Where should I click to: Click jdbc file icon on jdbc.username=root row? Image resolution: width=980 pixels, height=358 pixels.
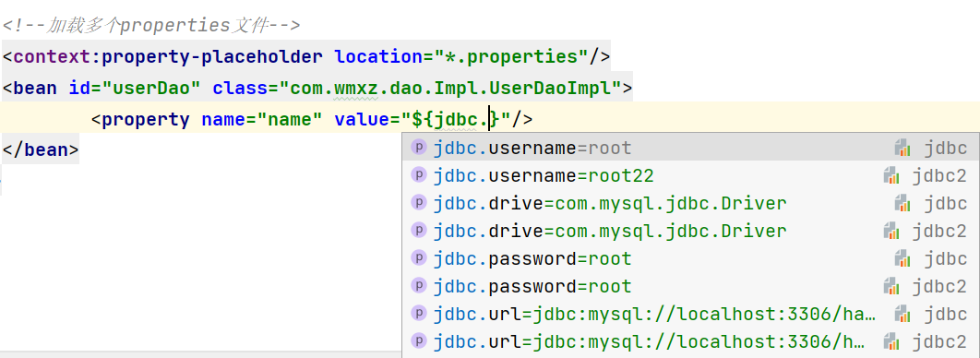[x=902, y=149]
